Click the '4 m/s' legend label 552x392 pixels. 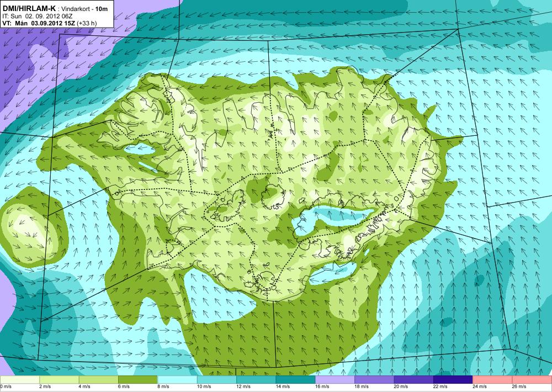pos(84,386)
